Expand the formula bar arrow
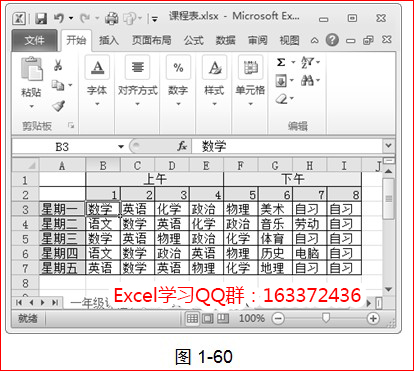Image resolution: width=414 pixels, height=371 pixels. click(389, 146)
